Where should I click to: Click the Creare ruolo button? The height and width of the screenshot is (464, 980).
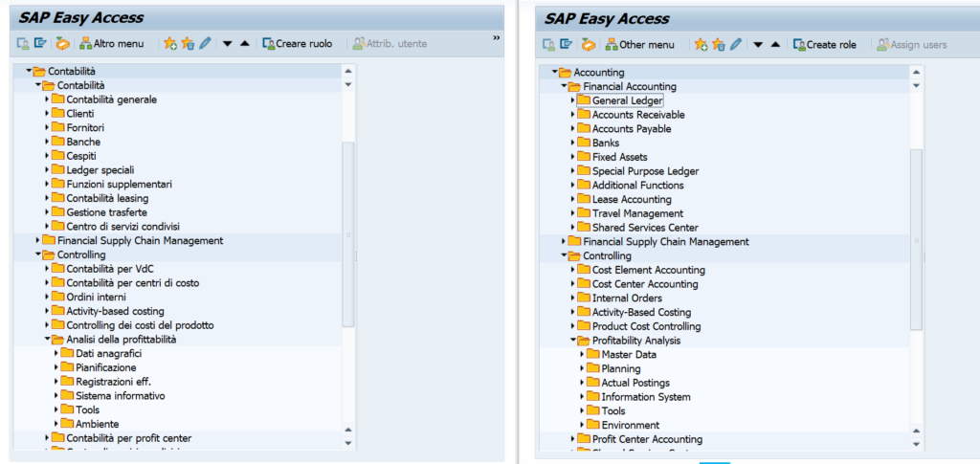coord(298,43)
